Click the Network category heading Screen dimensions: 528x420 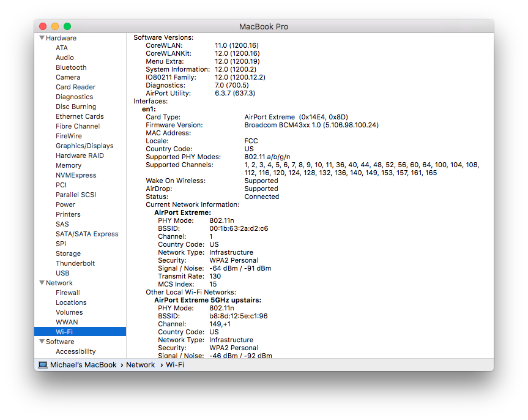click(59, 283)
